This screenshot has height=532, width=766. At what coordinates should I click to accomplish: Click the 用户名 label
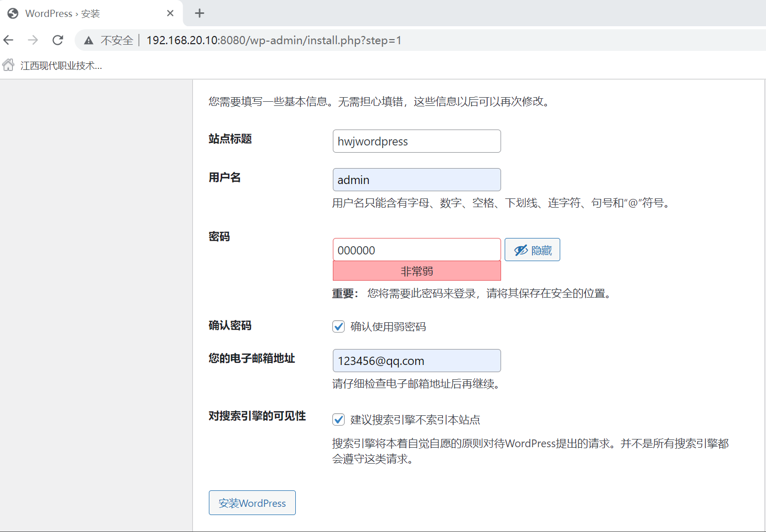[224, 177]
